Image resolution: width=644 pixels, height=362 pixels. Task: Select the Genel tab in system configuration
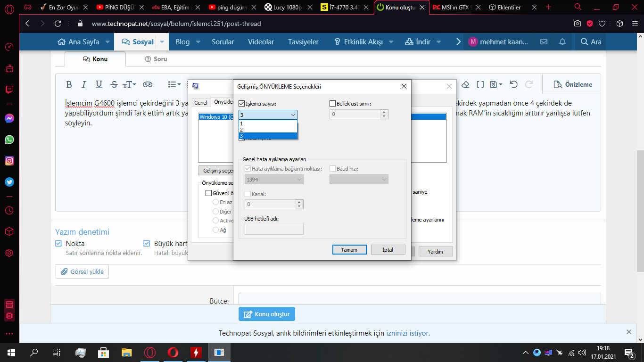point(201,102)
